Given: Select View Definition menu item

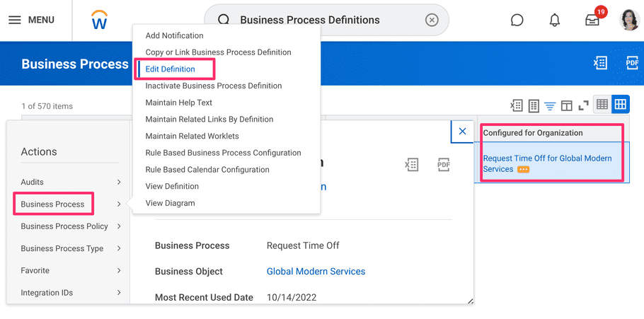Looking at the screenshot, I should 172,186.
